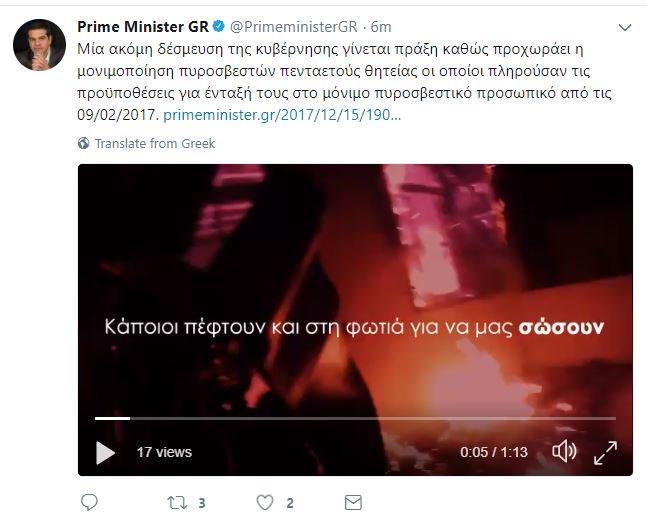Seek on the video progress bar
The width and height of the screenshot is (647, 515).
(355, 418)
